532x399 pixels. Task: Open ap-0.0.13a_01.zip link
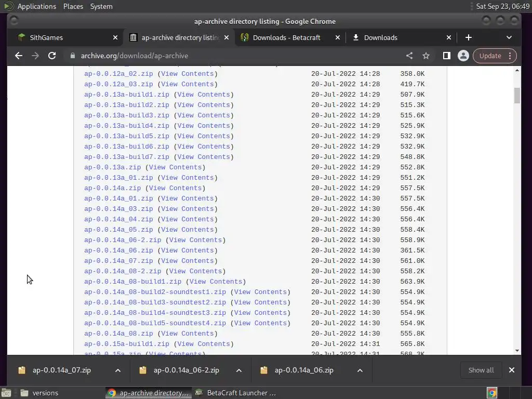point(118,178)
